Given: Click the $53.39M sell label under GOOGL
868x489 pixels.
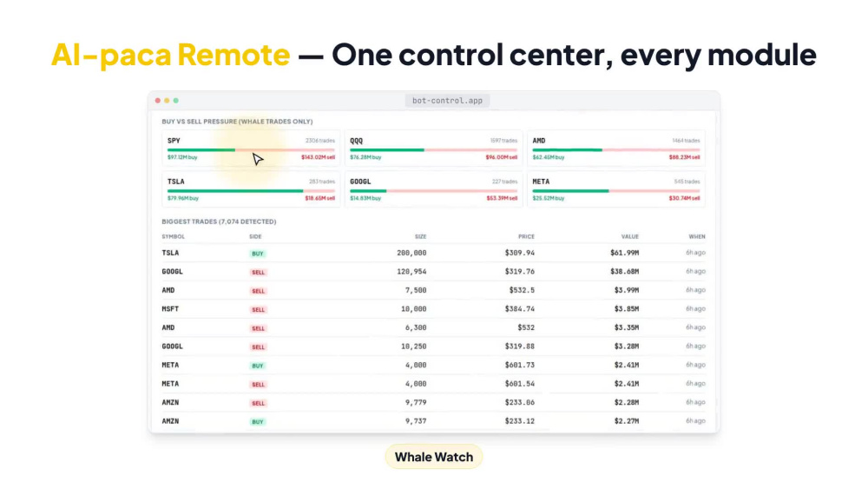Looking at the screenshot, I should (502, 198).
